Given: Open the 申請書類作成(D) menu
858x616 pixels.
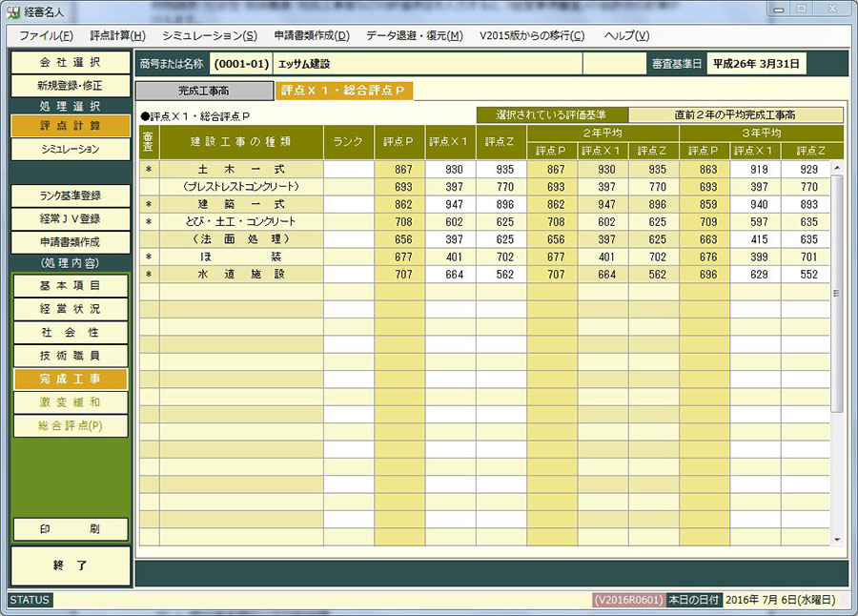Looking at the screenshot, I should [x=312, y=36].
